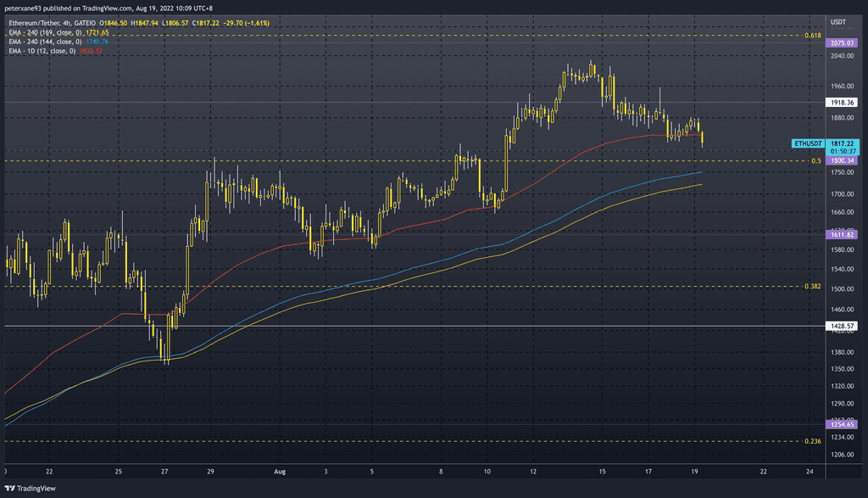Image resolution: width=868 pixels, height=498 pixels.
Task: Click the 1660.00 price axis tick
Action: [843, 212]
